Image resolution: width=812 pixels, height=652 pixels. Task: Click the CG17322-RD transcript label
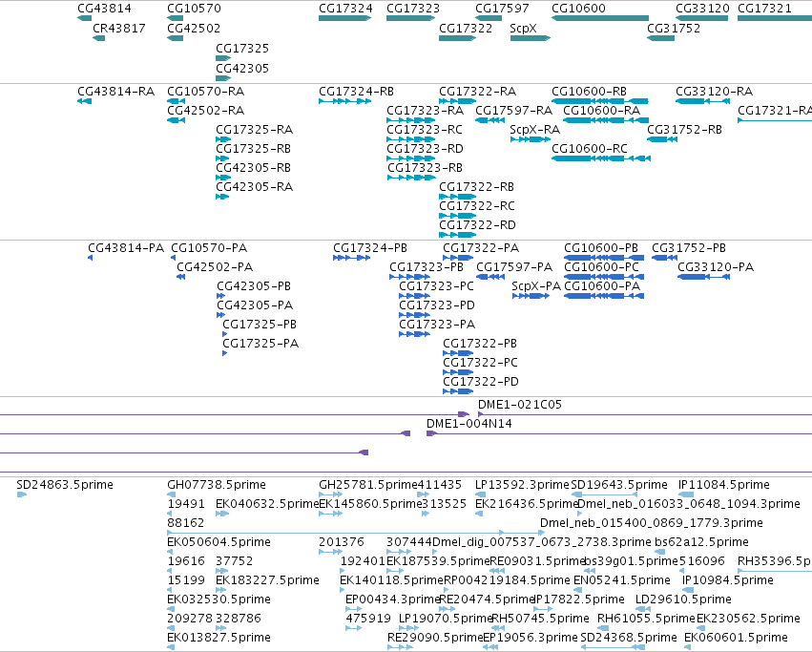[x=477, y=225]
